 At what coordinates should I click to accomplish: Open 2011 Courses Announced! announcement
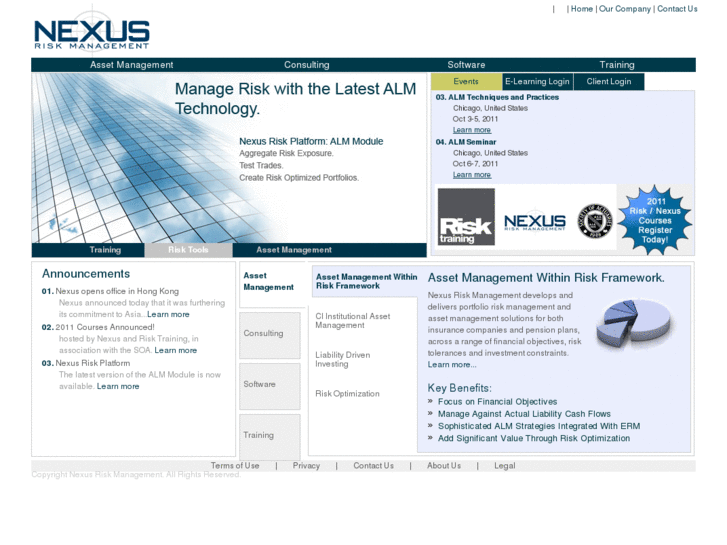(x=105, y=327)
